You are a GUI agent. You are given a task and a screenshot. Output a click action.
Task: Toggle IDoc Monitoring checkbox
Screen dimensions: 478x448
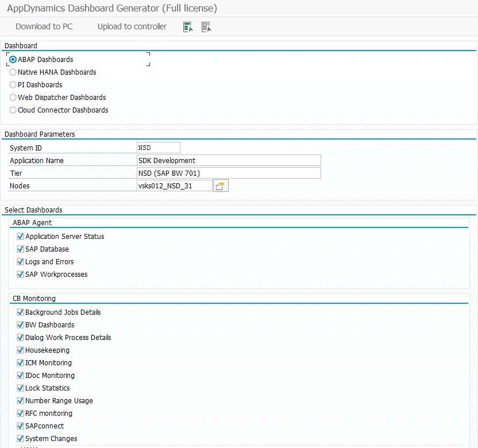[21, 376]
